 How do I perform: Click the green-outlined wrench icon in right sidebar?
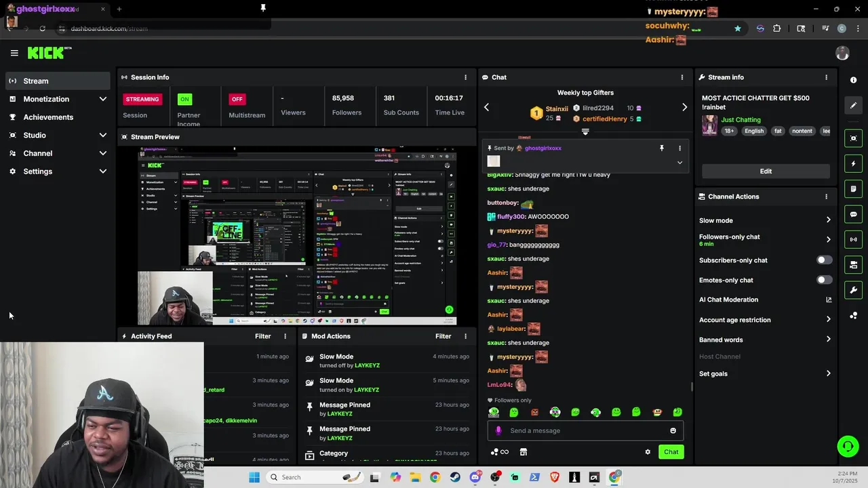(853, 290)
